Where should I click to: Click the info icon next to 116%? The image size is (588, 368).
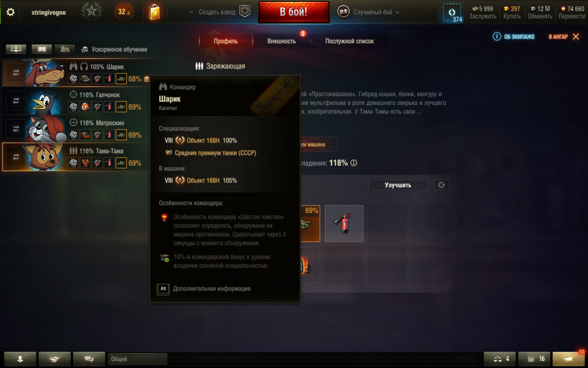click(x=354, y=163)
